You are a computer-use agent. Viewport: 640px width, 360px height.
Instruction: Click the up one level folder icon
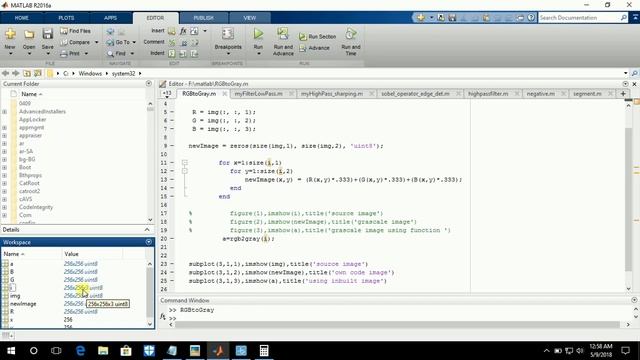point(27,73)
